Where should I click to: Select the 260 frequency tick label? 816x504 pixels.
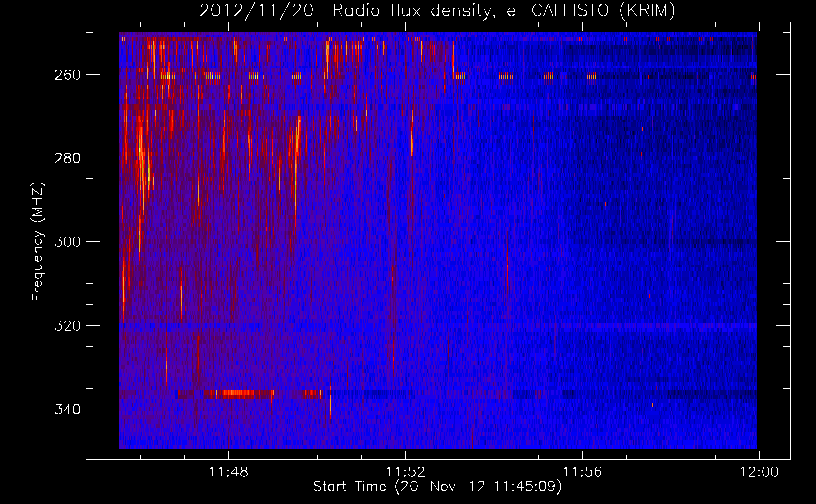click(67, 75)
